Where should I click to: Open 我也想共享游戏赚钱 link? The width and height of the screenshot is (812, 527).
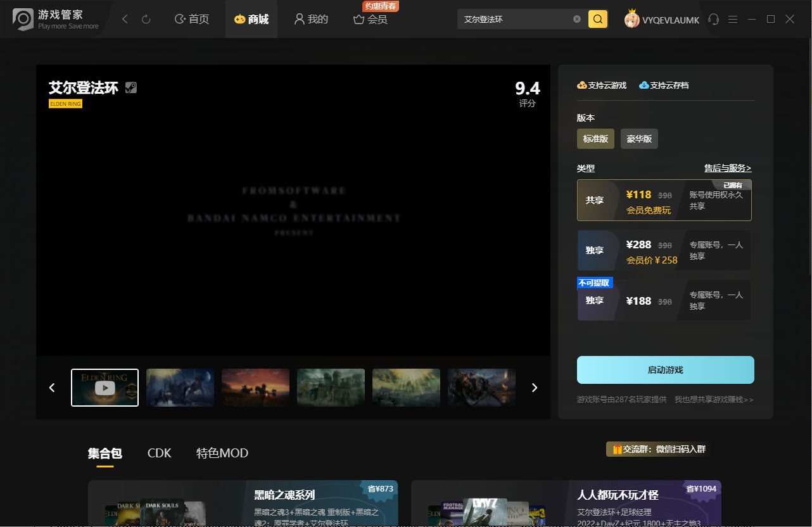click(714, 400)
